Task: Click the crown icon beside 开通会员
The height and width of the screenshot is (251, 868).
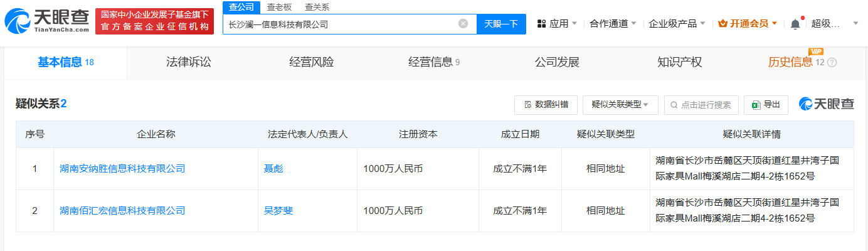Action: tap(722, 24)
